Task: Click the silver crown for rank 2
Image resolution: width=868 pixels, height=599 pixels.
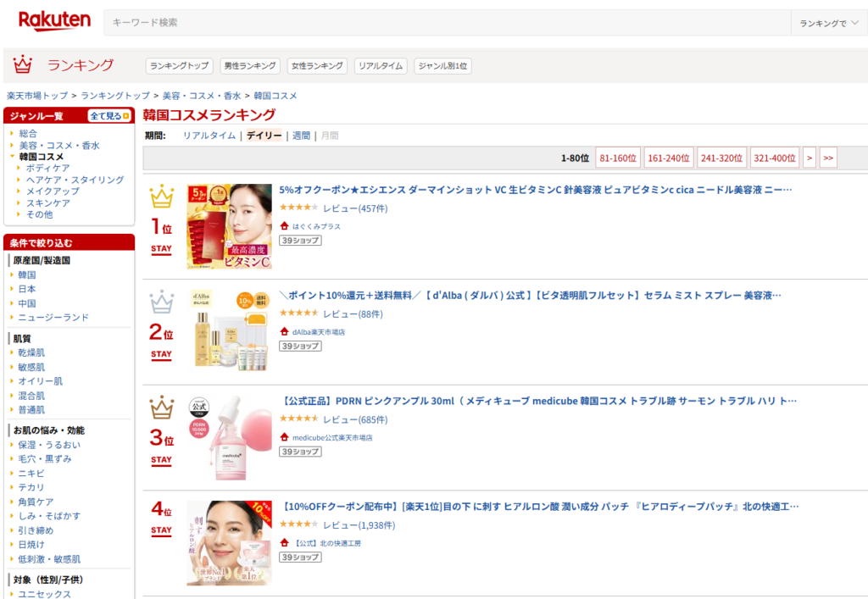Action: click(x=161, y=302)
